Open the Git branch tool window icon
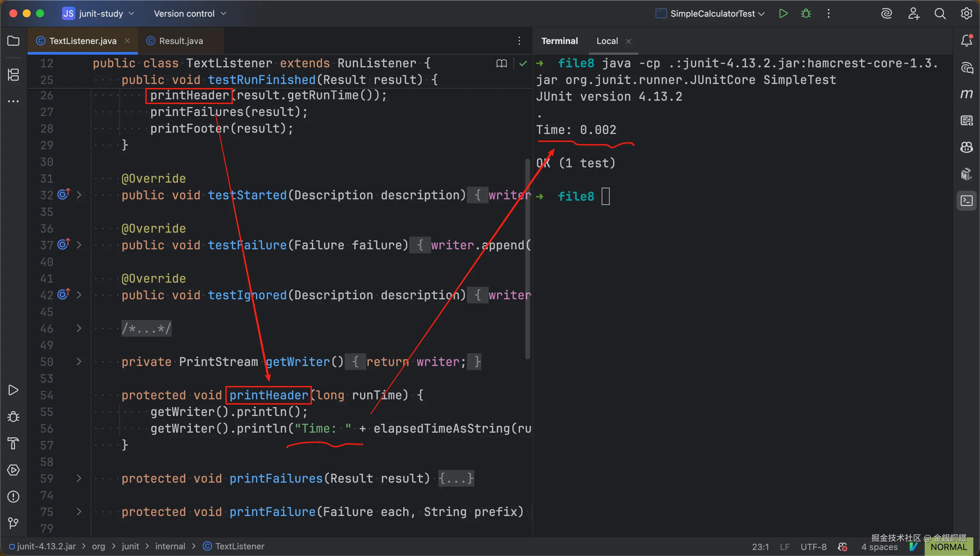 click(13, 523)
